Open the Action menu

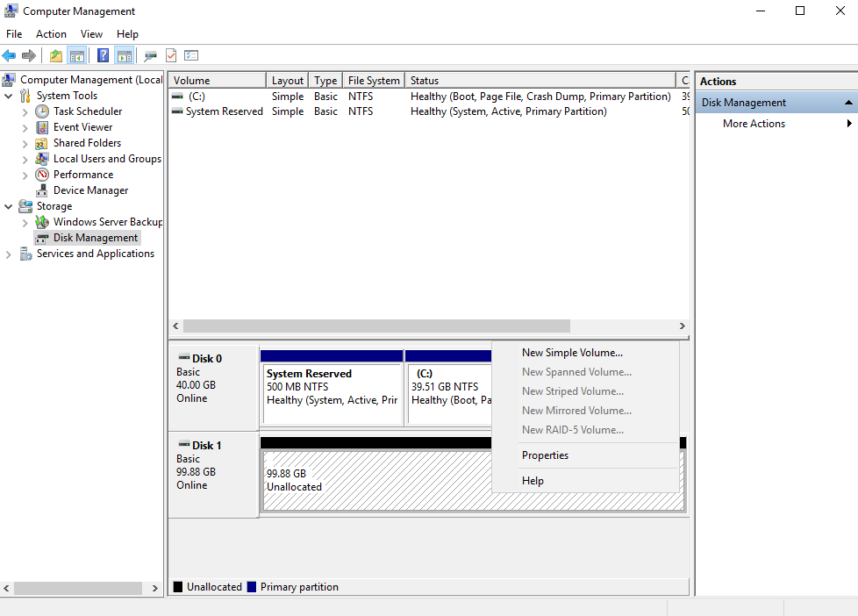point(51,34)
